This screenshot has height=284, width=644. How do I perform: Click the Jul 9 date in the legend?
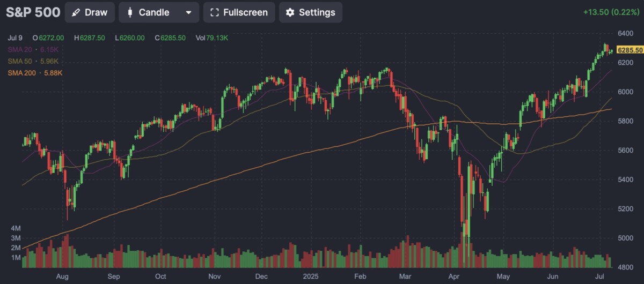point(16,38)
